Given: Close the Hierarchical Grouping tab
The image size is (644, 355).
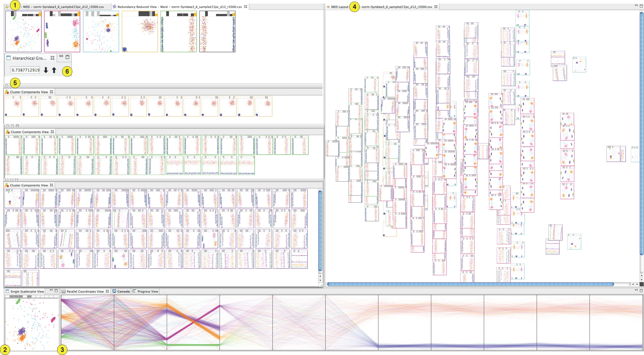Looking at the screenshot, I should click(x=52, y=58).
